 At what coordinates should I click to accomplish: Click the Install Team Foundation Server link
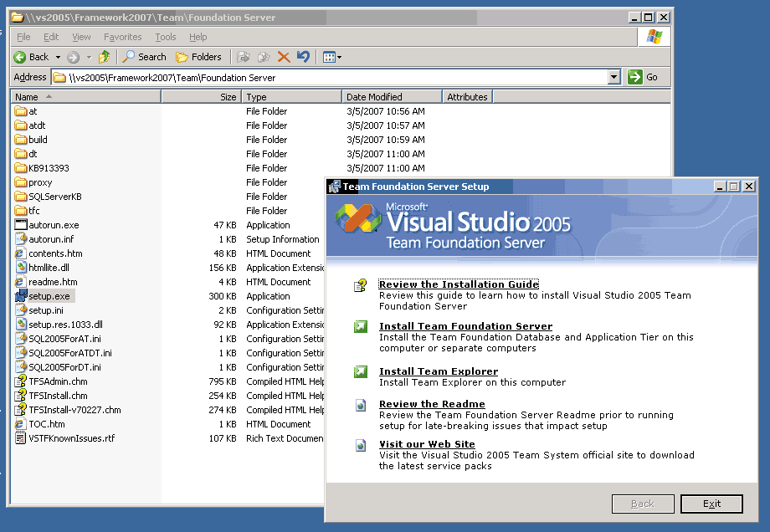click(x=465, y=326)
